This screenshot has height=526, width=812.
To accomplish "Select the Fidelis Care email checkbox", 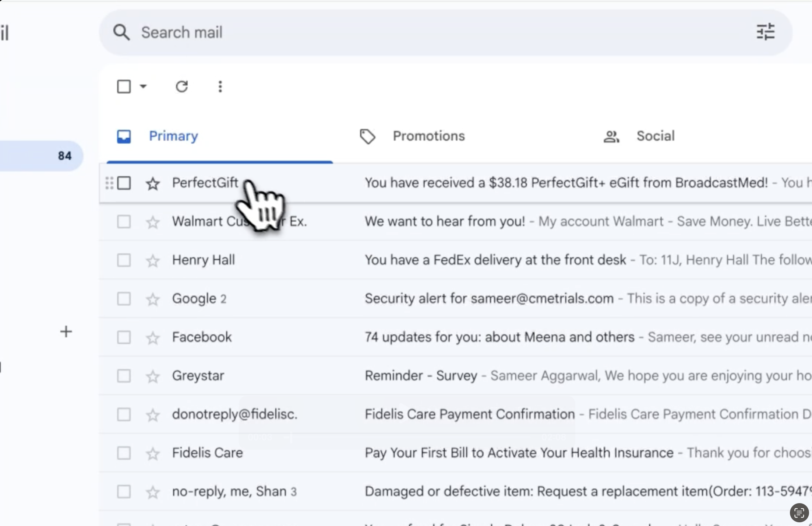I will click(x=124, y=453).
